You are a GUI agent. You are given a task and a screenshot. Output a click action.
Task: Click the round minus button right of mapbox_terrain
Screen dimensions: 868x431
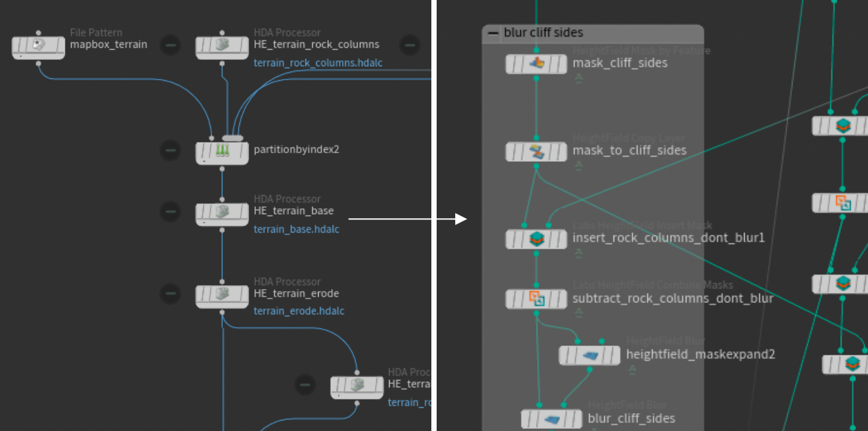(x=170, y=45)
